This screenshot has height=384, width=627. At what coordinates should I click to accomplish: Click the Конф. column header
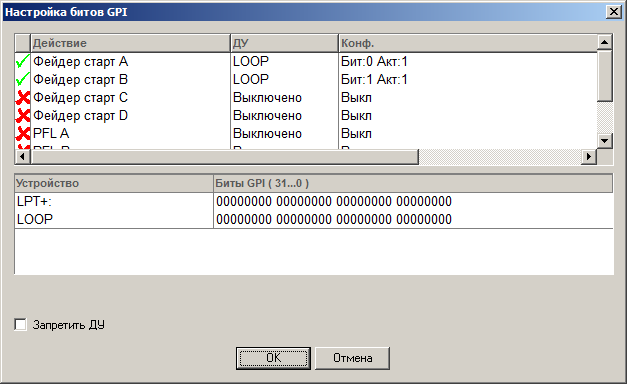[468, 43]
